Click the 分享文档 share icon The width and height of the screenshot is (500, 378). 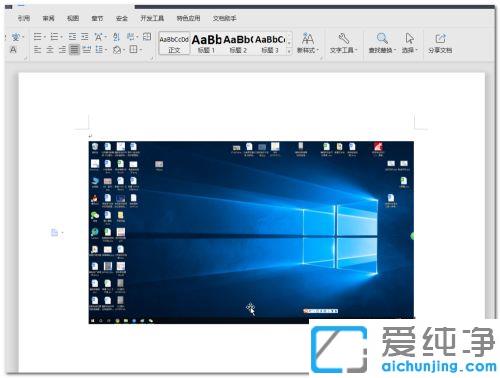pyautogui.click(x=440, y=38)
